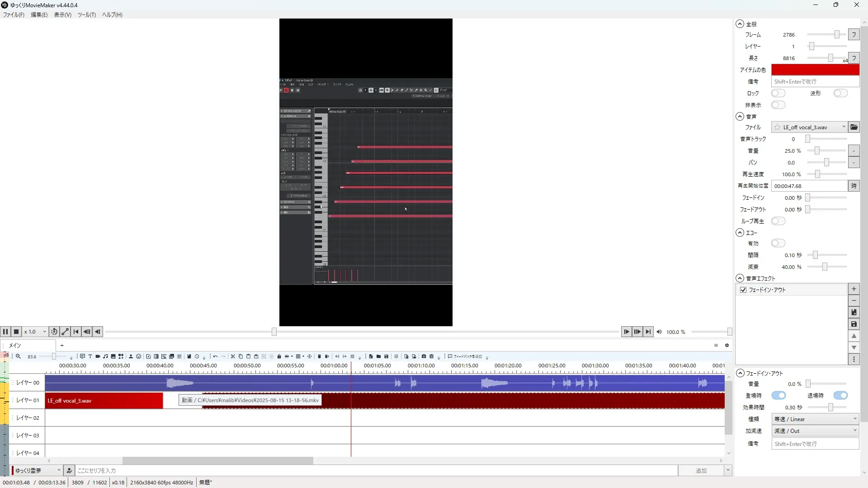Image resolution: width=868 pixels, height=488 pixels.
Task: Click the 追加 add button
Action: pos(701,471)
